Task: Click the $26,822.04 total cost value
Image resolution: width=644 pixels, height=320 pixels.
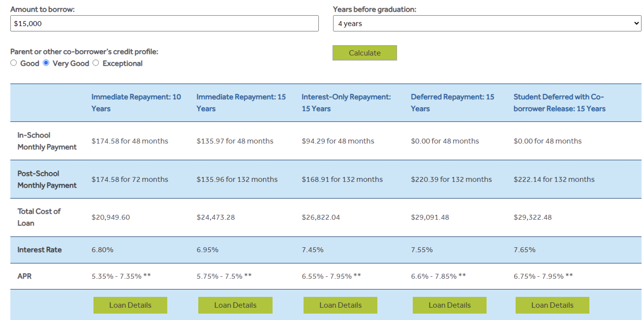Action: 321,217
